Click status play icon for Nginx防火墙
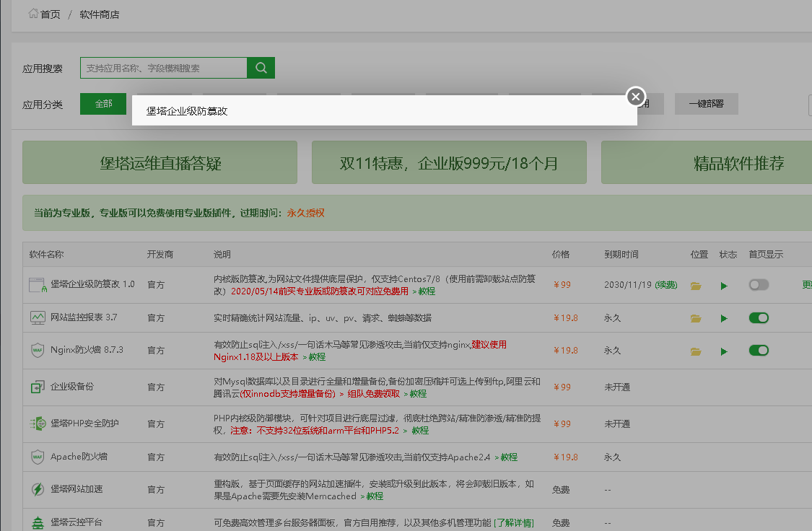This screenshot has height=531, width=812. click(724, 351)
